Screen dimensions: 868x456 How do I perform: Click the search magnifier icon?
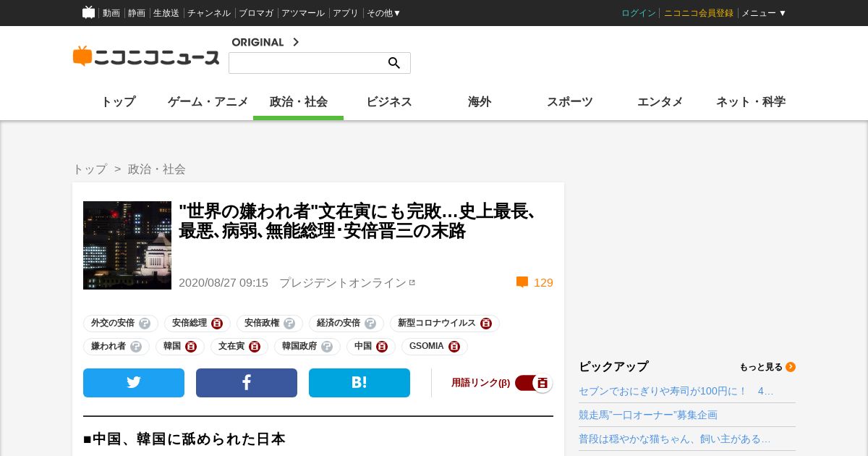pos(394,63)
